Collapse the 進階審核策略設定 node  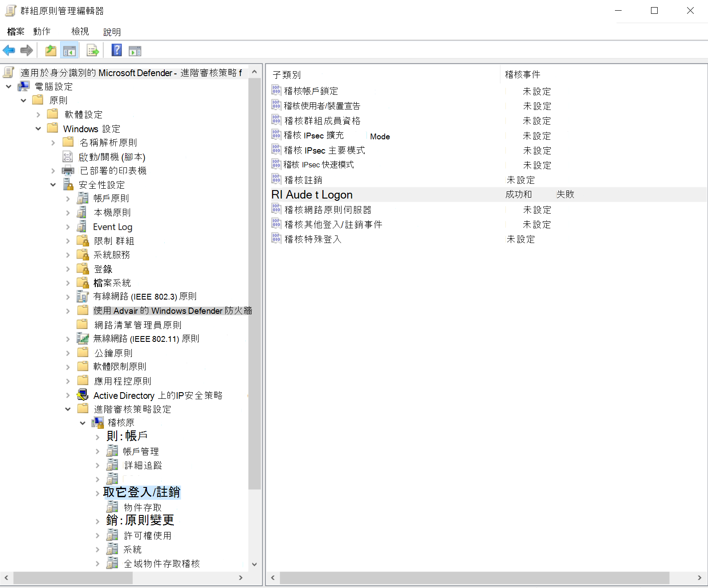[x=68, y=409]
